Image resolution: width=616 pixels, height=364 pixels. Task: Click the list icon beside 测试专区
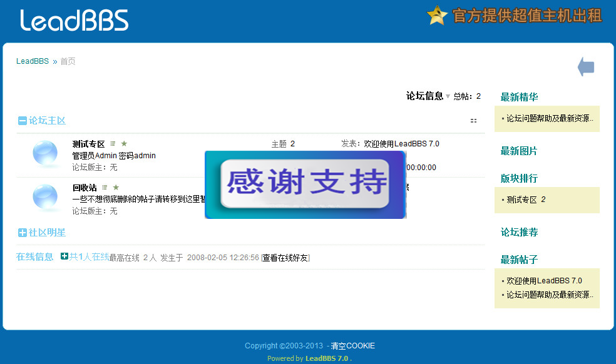click(x=113, y=144)
